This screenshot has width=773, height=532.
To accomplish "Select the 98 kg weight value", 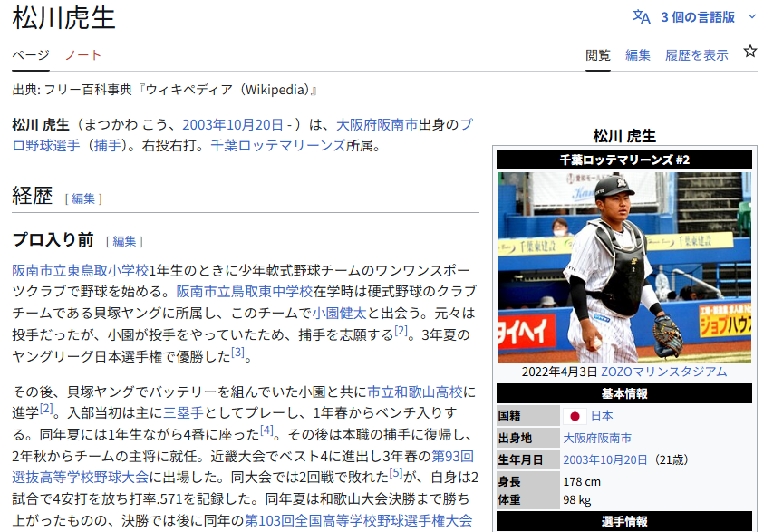I will 576,500.
